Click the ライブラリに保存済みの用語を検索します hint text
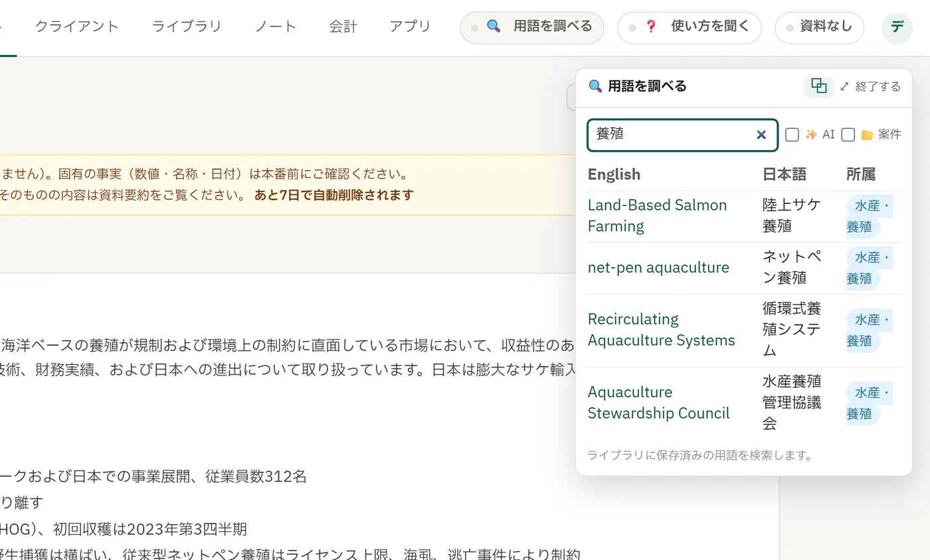This screenshot has width=930, height=560. [x=700, y=455]
